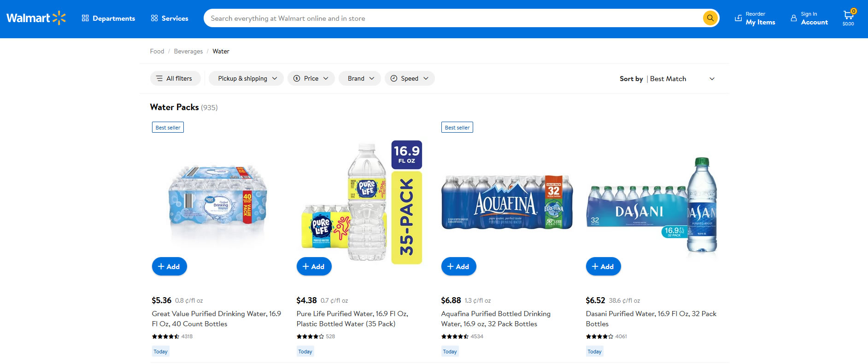Open the Departments menu
Image resolution: width=868 pixels, height=364 pixels.
(108, 18)
